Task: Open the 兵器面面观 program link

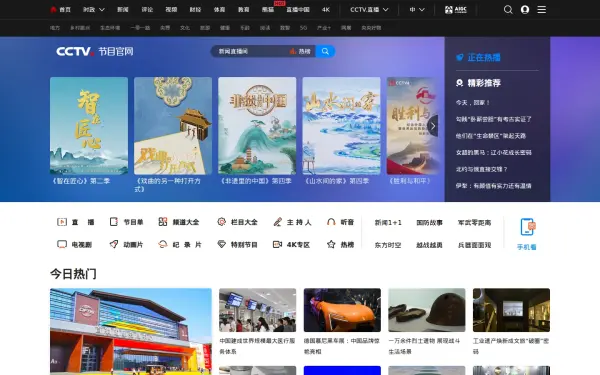Action: coord(474,245)
